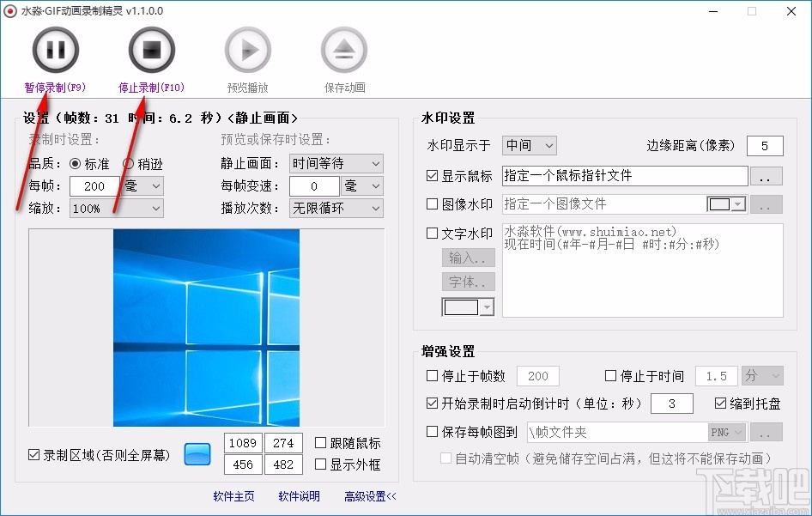Click the 预览播放 preview playback icon

tap(247, 50)
